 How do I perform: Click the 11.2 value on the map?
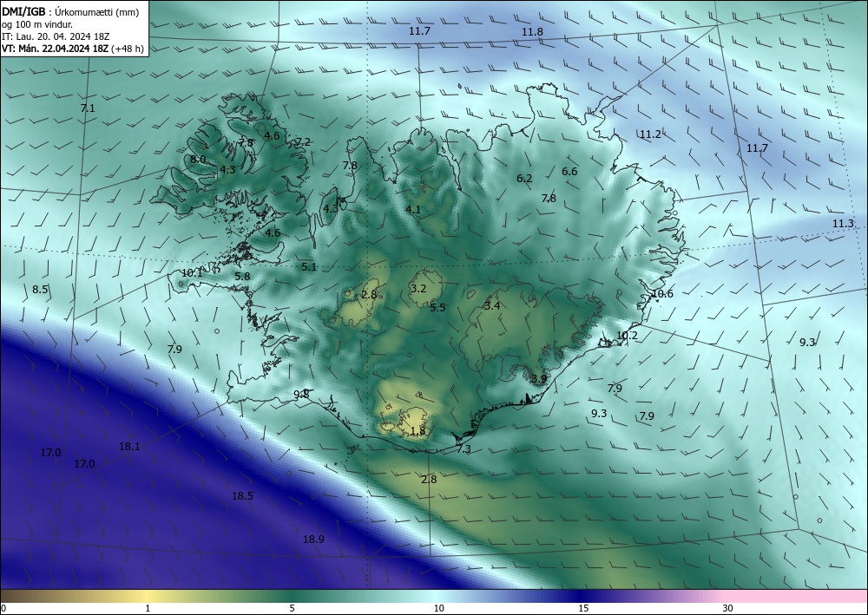click(650, 134)
